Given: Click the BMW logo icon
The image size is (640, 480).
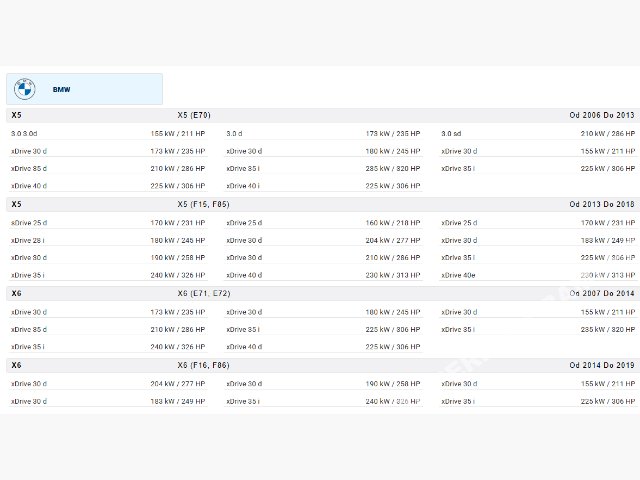Looking at the screenshot, I should 24,89.
